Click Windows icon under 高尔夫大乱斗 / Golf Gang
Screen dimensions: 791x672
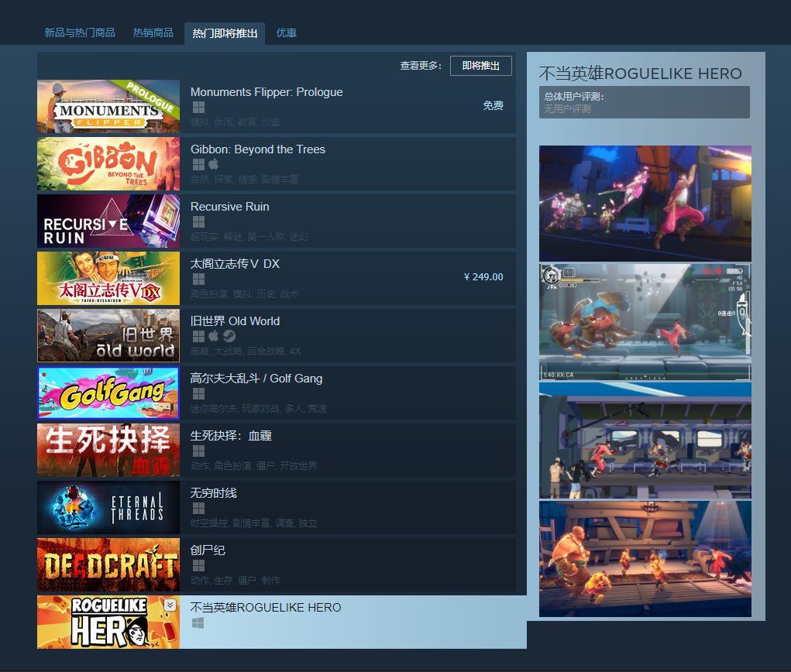point(199,394)
